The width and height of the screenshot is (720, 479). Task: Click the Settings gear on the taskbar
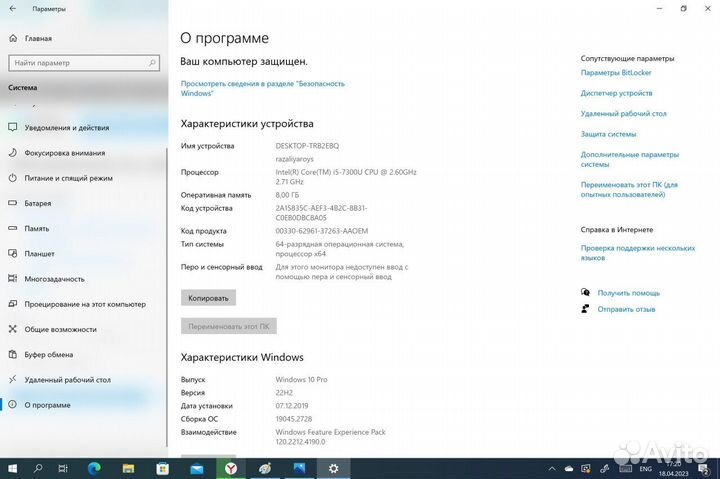(x=334, y=468)
